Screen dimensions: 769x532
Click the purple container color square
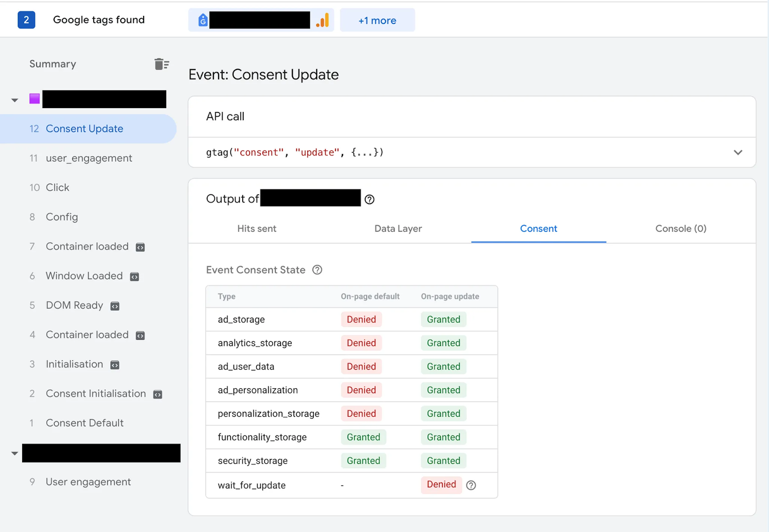point(35,99)
